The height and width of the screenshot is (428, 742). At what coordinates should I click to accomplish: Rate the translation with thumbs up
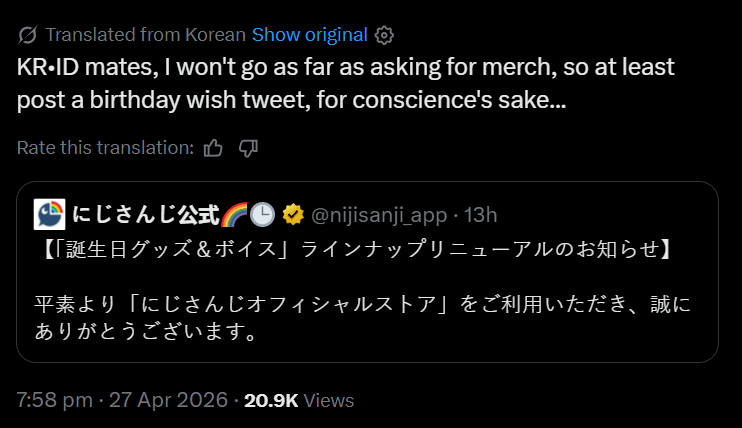point(213,148)
